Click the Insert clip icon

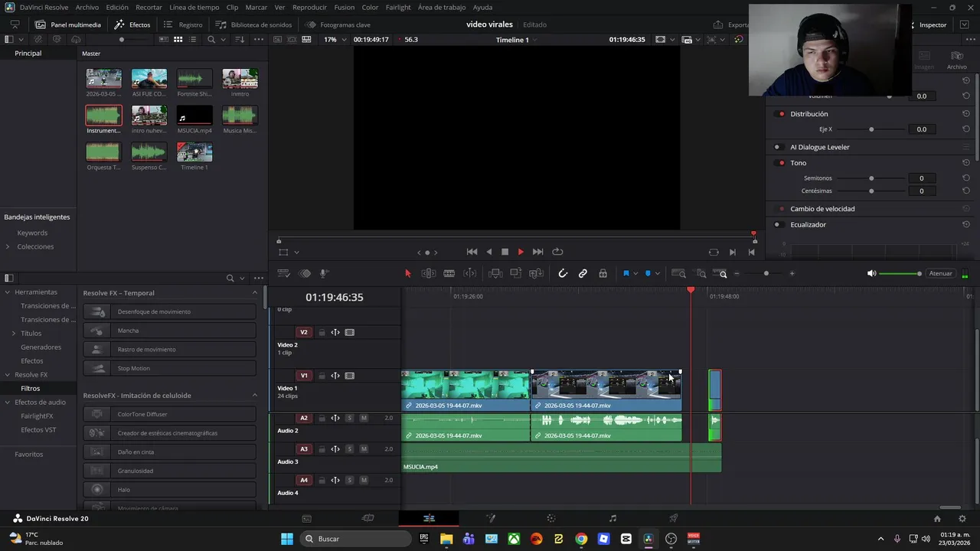[495, 273]
